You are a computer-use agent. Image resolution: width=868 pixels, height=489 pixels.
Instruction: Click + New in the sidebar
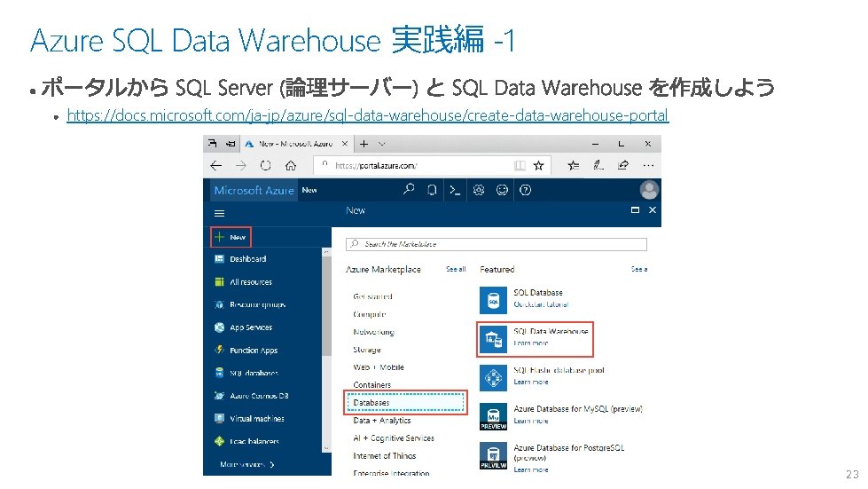coord(231,237)
